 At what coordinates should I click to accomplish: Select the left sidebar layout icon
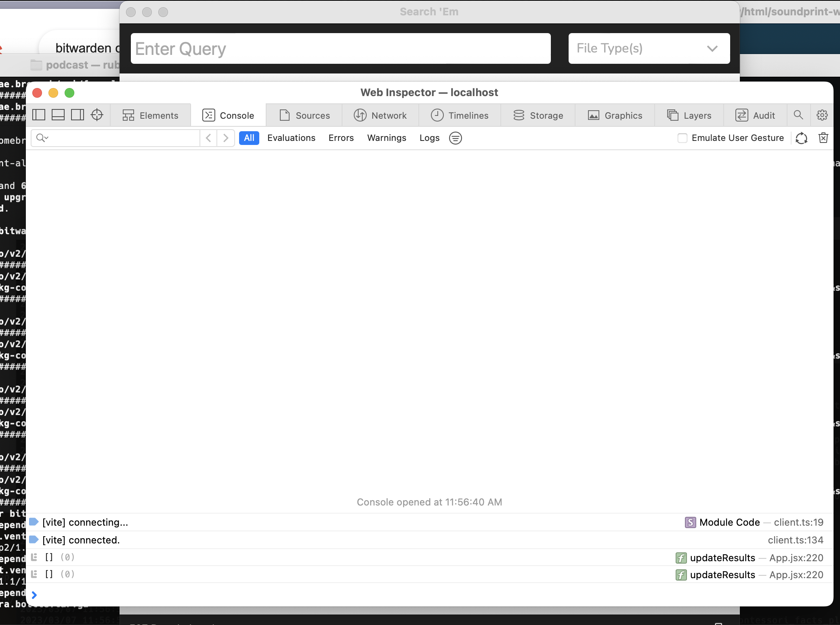coord(38,115)
